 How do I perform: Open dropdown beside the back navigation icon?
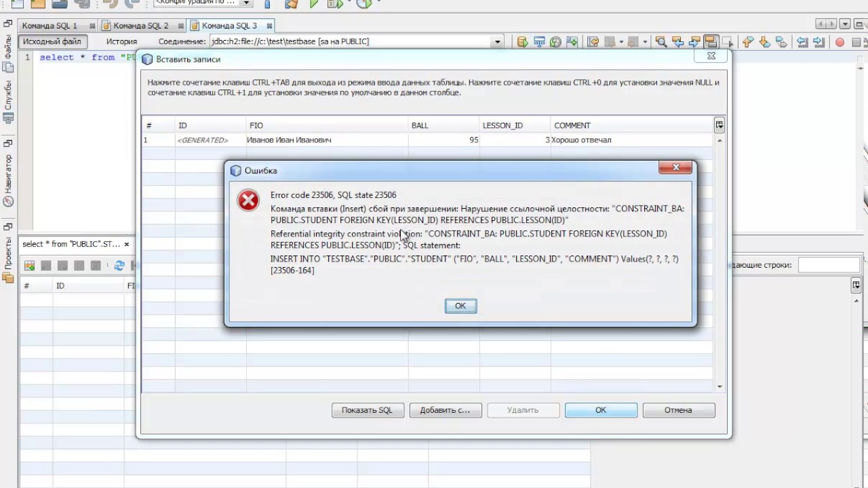coord(622,42)
